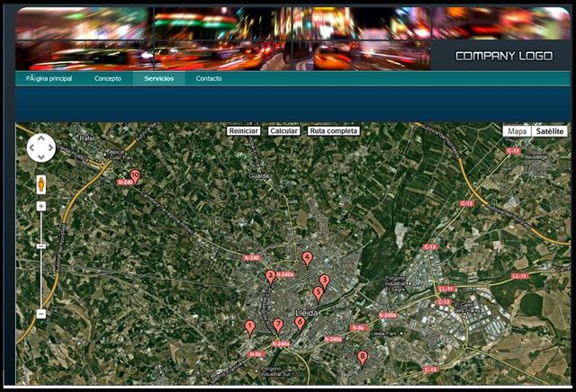The height and width of the screenshot is (392, 576).
Task: Open the Página principal menu item
Action: pos(49,79)
